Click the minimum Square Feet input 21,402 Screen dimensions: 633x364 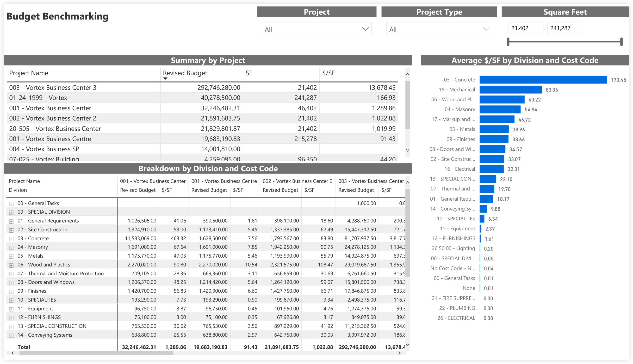526,28
